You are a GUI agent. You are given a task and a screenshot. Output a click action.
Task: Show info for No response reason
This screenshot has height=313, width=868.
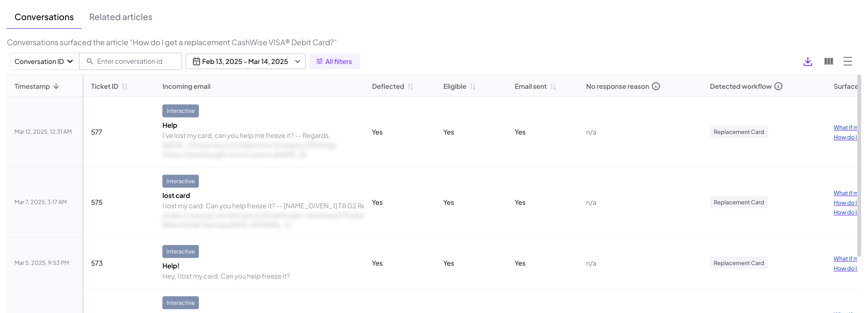click(655, 86)
